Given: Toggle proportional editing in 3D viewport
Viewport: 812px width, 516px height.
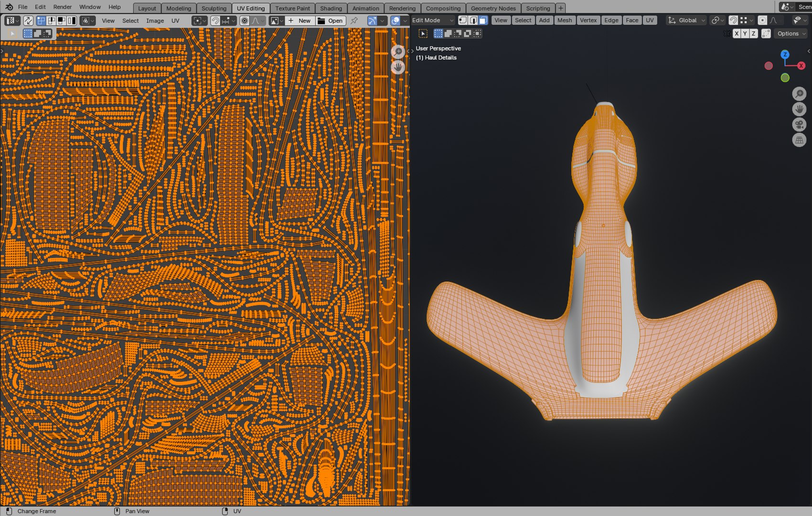Looking at the screenshot, I should pyautogui.click(x=762, y=20).
